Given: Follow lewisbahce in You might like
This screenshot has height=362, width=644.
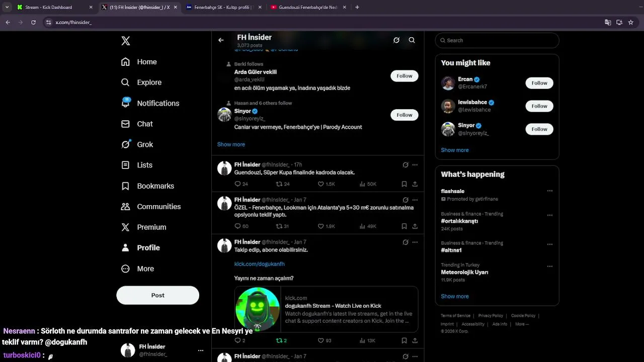Looking at the screenshot, I should point(539,106).
